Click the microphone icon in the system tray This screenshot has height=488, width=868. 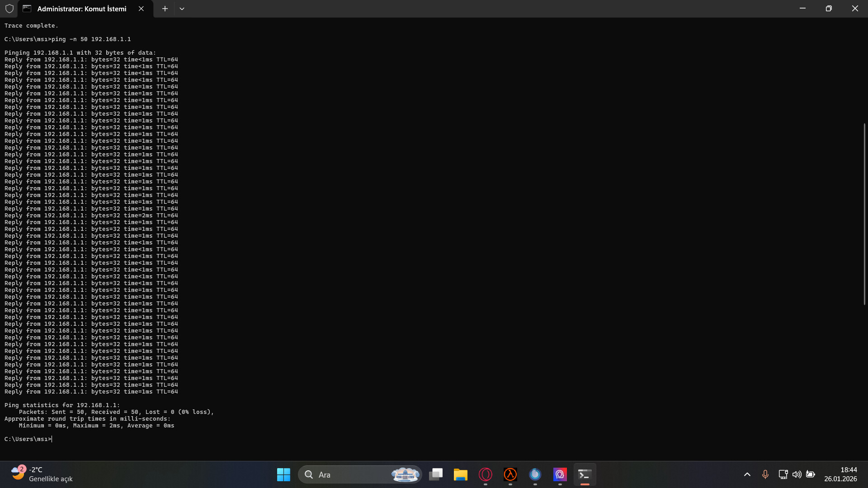[765, 474]
